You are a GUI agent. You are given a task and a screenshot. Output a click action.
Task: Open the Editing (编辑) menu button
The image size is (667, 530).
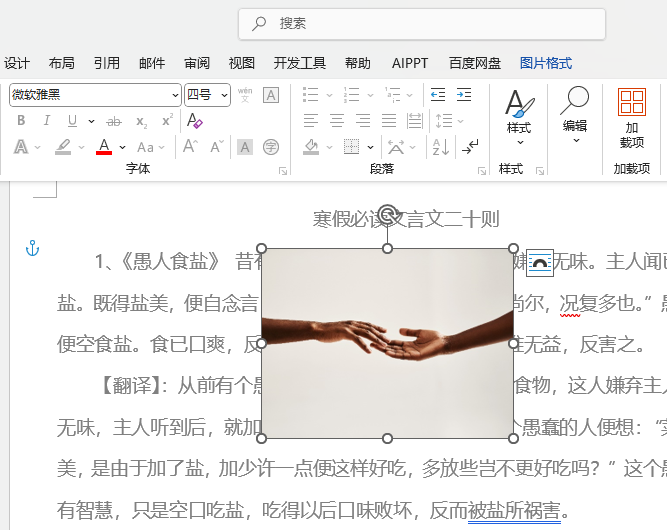click(x=575, y=116)
